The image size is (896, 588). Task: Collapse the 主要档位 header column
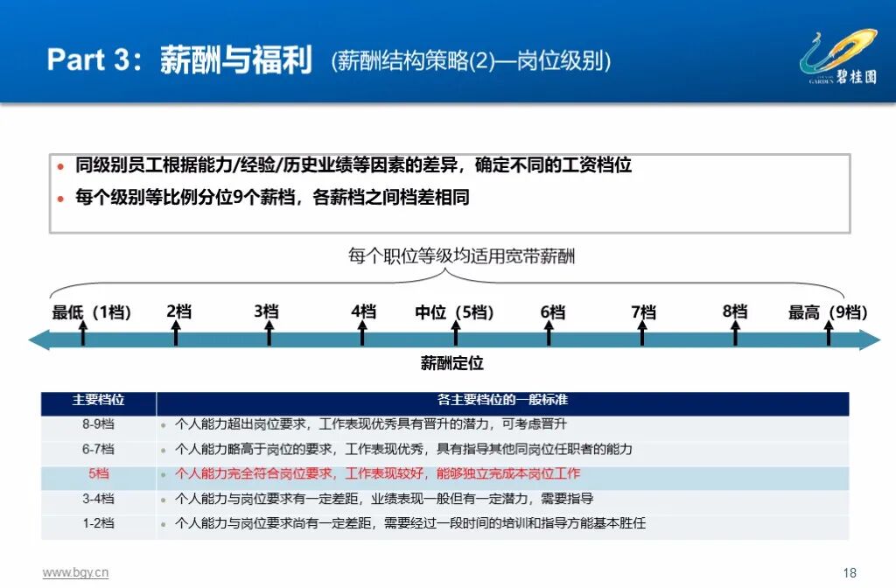[x=98, y=400]
